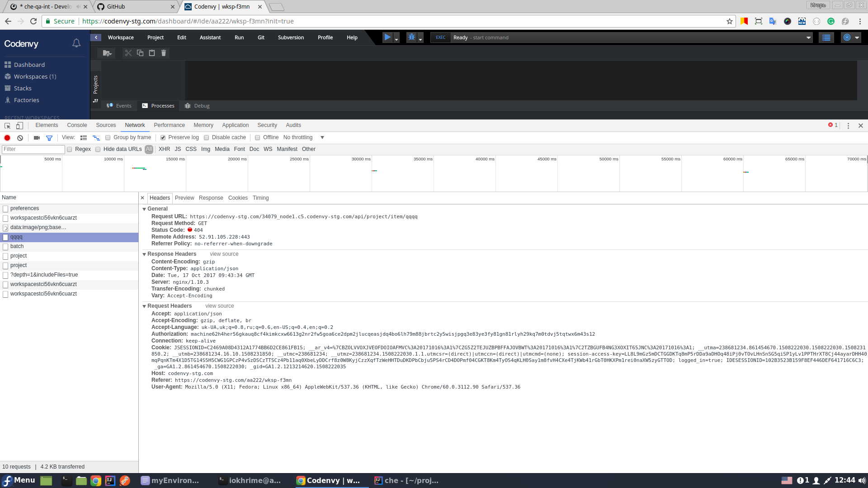Image resolution: width=868 pixels, height=488 pixels.
Task: Expand the Ready start command dropdown
Action: [x=808, y=38]
